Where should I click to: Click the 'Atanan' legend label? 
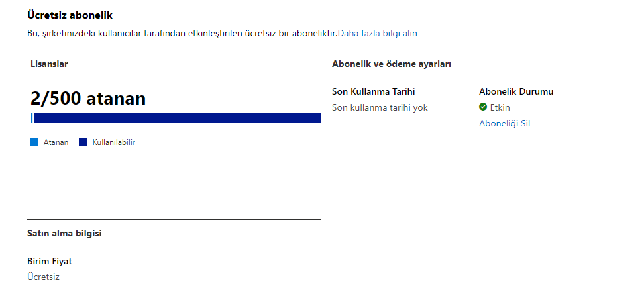(x=56, y=142)
